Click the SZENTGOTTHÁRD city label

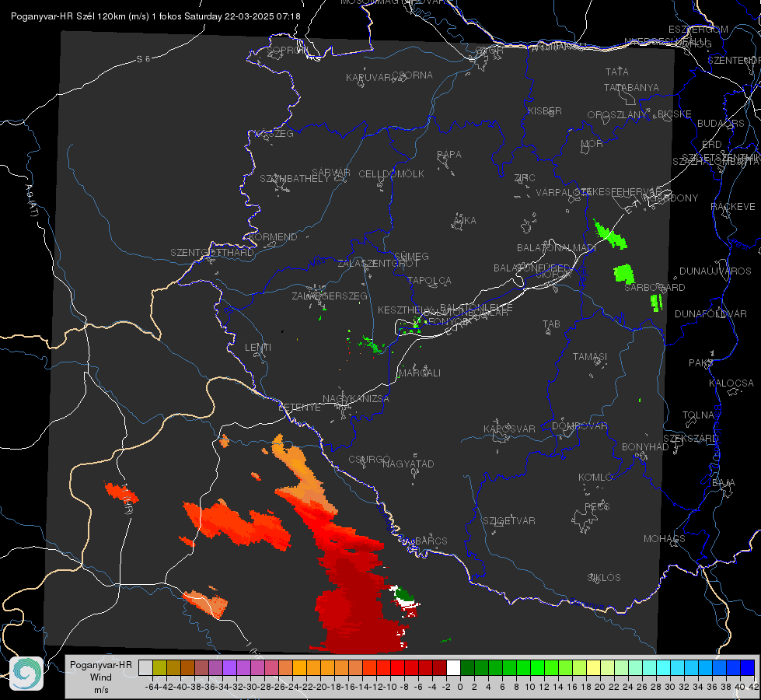pos(212,253)
